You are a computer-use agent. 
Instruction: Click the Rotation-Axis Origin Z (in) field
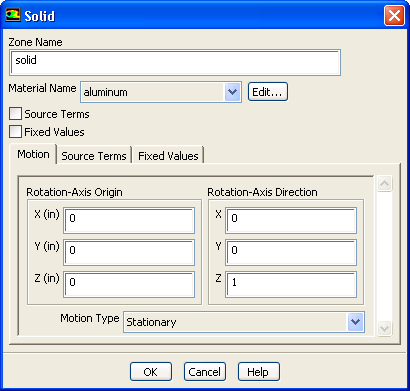point(129,284)
